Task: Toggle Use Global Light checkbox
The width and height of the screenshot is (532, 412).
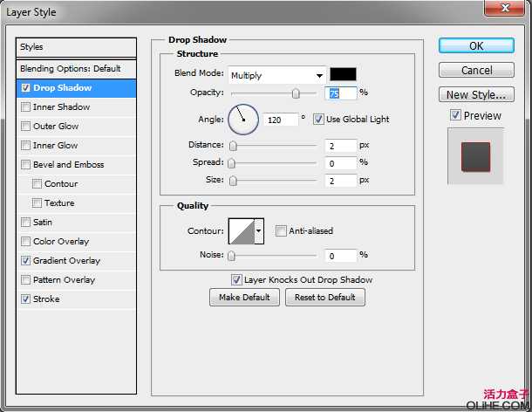Action: (319, 119)
